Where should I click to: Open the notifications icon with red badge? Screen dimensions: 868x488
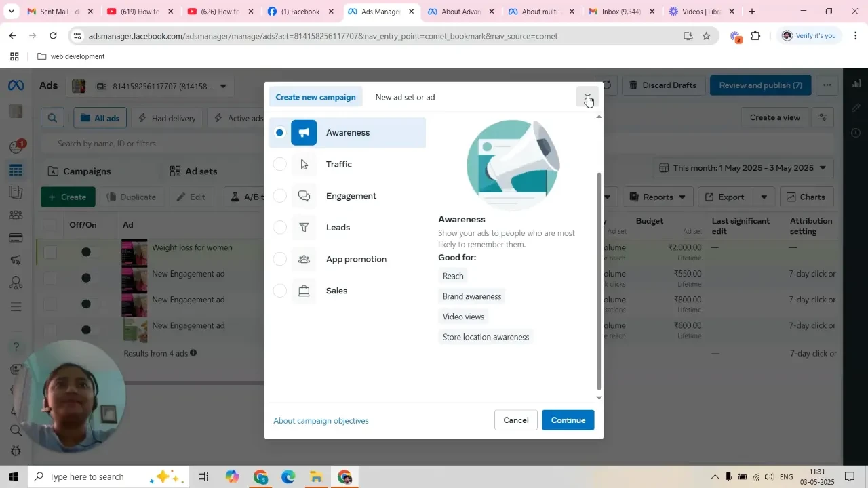[16, 146]
